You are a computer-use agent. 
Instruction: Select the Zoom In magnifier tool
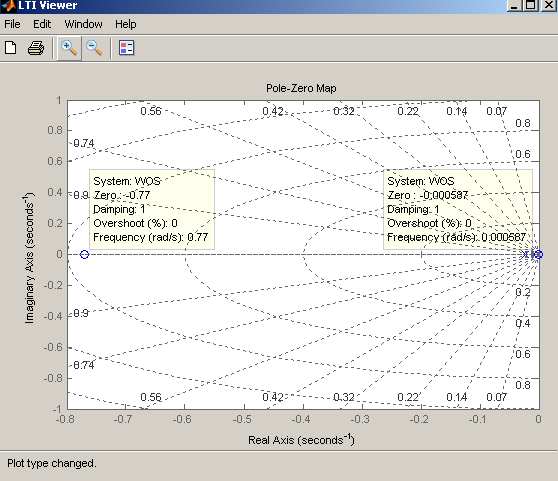pyautogui.click(x=69, y=48)
